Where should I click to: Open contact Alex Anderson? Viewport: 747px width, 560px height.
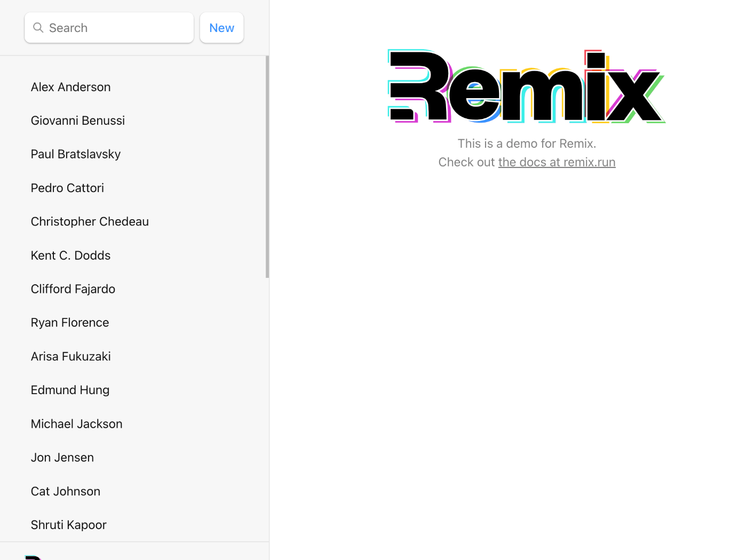(x=134, y=87)
